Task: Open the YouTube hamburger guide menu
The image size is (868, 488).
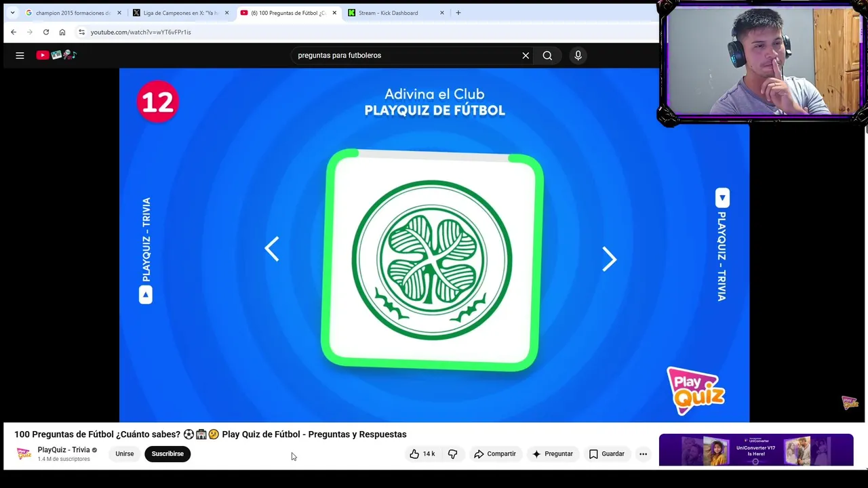Action: coord(20,56)
